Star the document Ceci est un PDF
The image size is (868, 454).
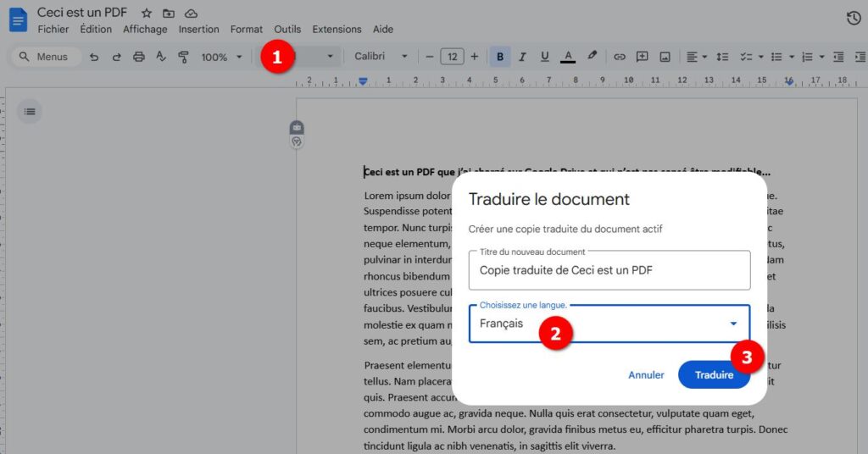point(146,13)
